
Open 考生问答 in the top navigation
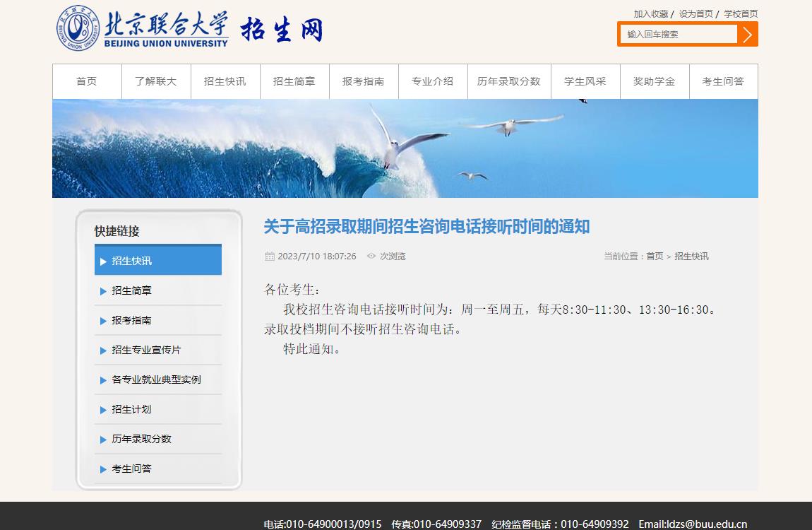[724, 81]
